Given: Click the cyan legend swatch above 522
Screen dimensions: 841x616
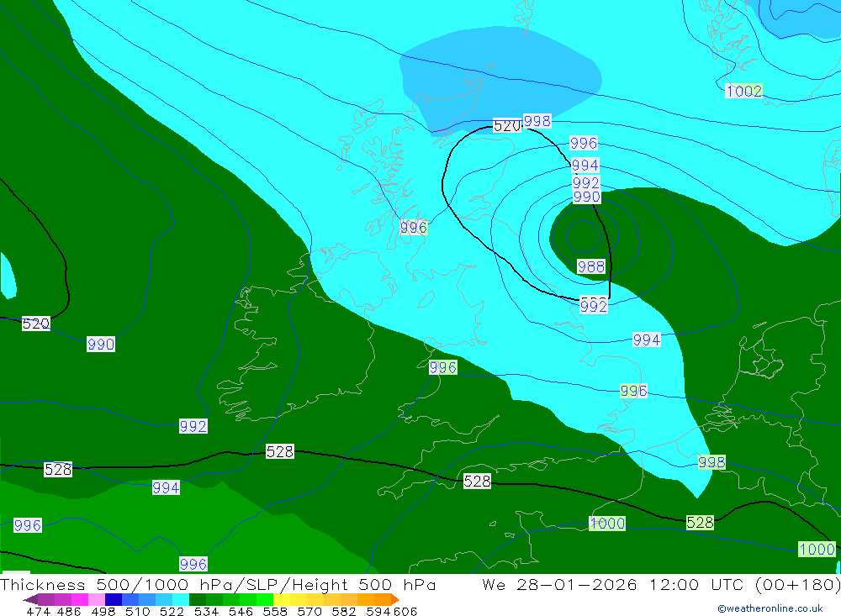Looking at the screenshot, I should [x=181, y=599].
